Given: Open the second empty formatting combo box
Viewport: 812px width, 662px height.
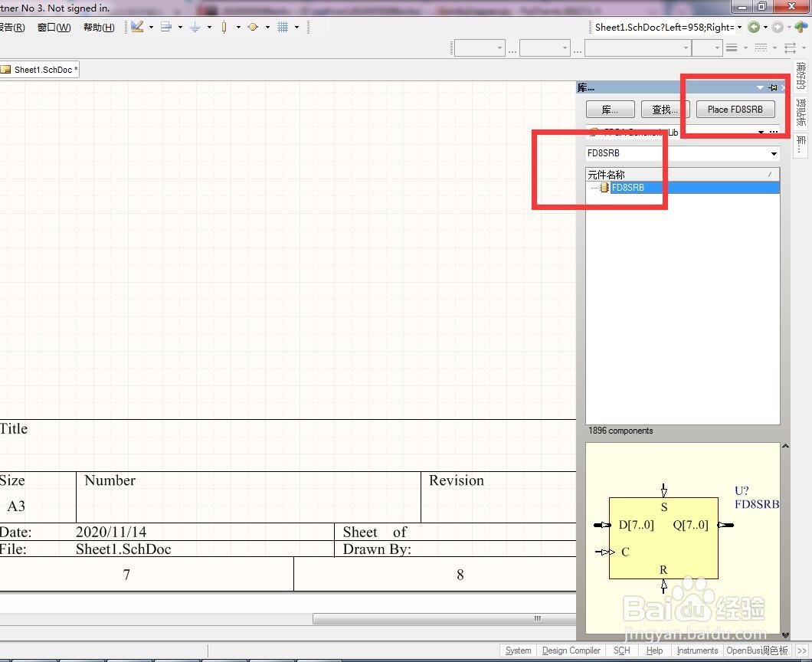Looking at the screenshot, I should tap(545, 48).
